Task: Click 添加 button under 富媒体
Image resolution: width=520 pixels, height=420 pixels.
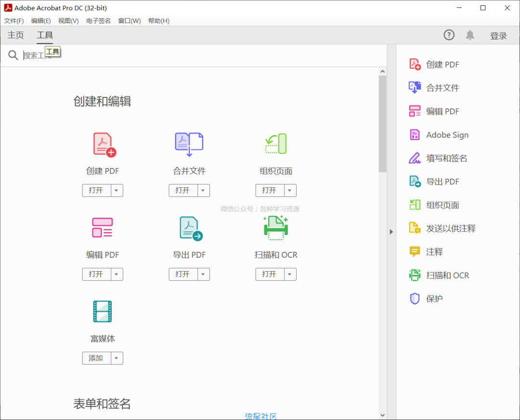Action: [x=96, y=358]
